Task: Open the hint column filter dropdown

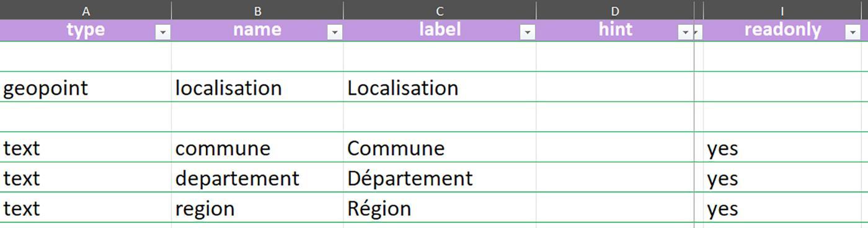Action: point(685,32)
